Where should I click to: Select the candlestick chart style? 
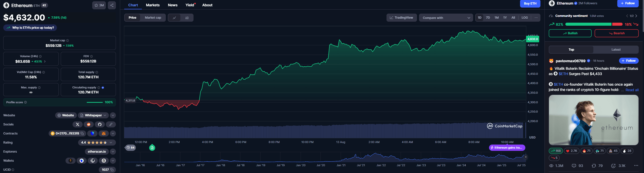tap(187, 18)
